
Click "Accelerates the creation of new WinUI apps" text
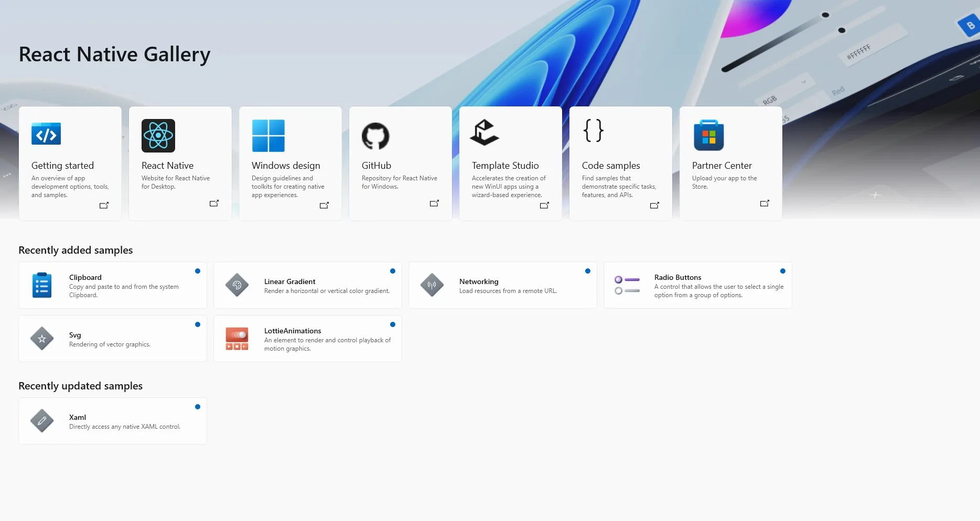pyautogui.click(x=509, y=187)
